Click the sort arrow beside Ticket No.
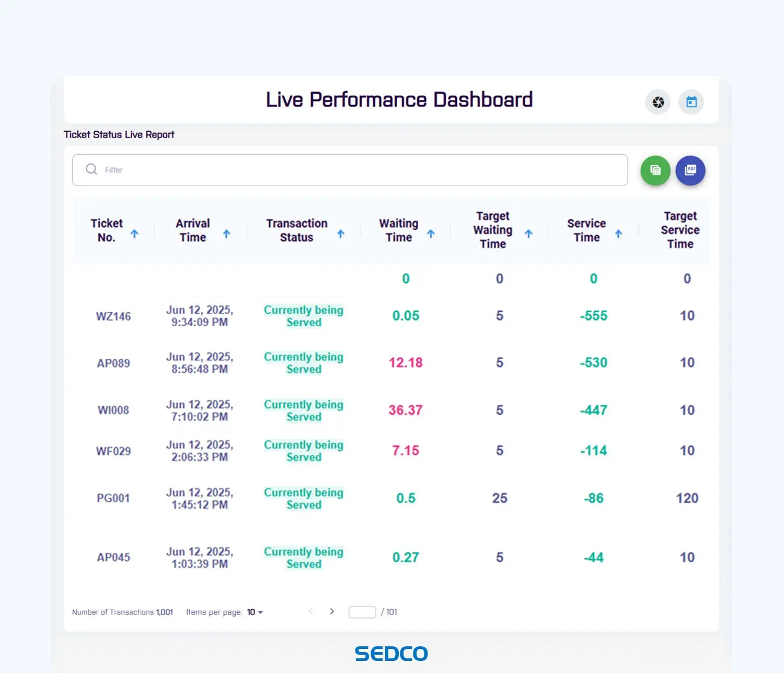 [135, 234]
